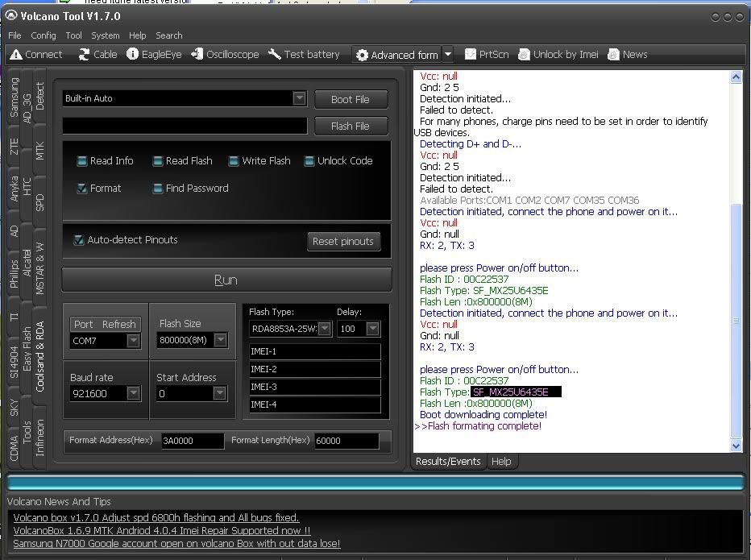Click the Connect warning-triangle icon
The height and width of the screenshot is (560, 751).
[16, 55]
